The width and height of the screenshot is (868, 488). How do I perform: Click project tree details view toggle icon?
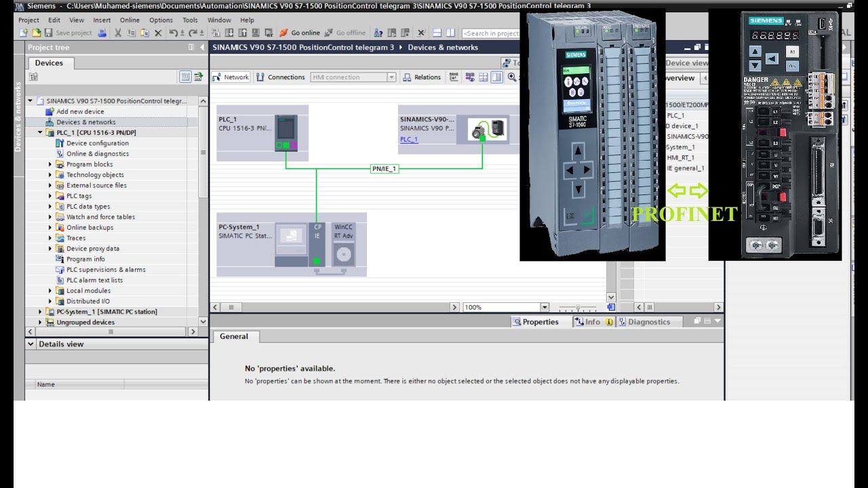pyautogui.click(x=185, y=77)
